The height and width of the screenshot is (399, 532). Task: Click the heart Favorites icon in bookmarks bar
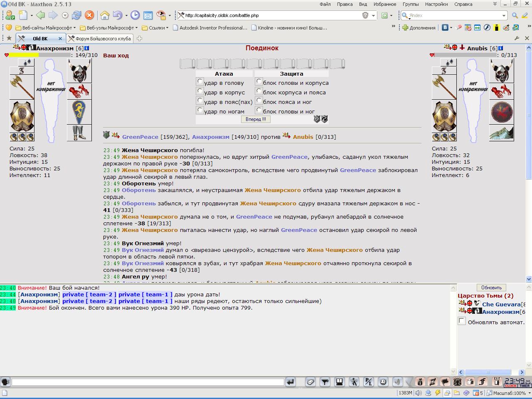8,27
